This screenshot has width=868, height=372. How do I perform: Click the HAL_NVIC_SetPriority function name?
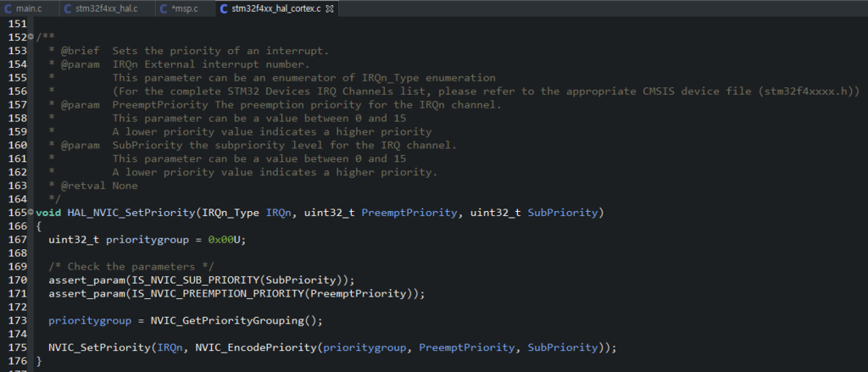coord(131,212)
